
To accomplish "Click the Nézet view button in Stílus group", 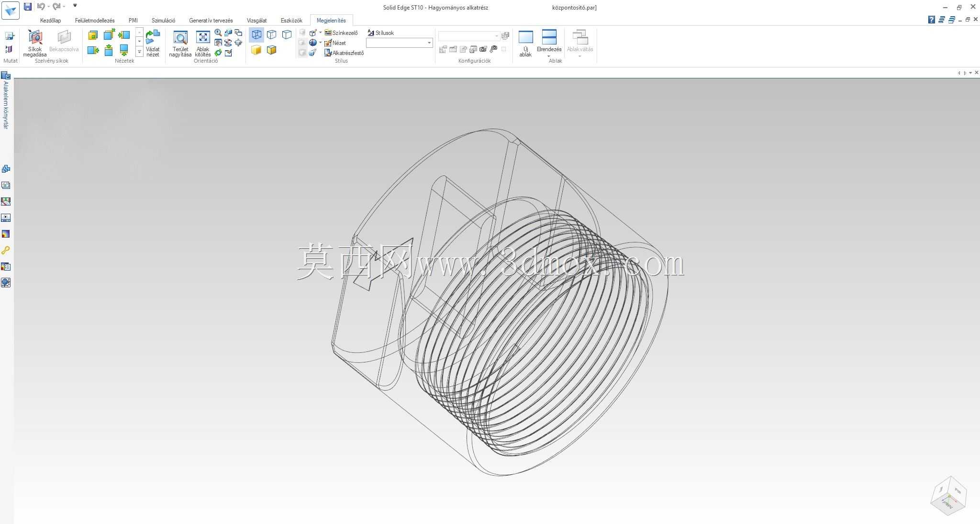I will (x=335, y=43).
